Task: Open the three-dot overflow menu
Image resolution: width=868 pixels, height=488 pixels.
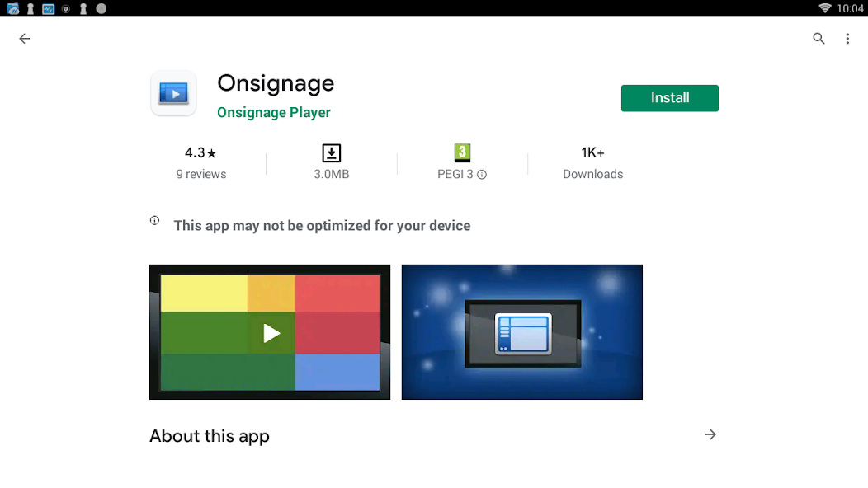Action: [847, 39]
